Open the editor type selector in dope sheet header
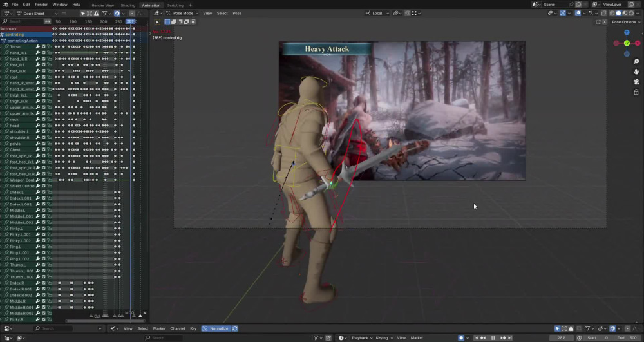Image resolution: width=644 pixels, height=342 pixels. 8,14
